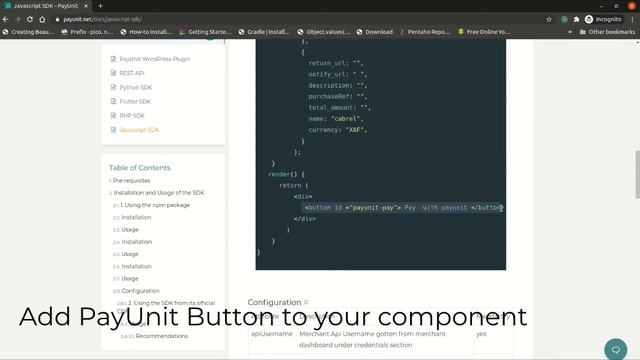Viewport: 640px width, 360px height.
Task: Open the Getting Starte... bookmark
Action: (205, 32)
